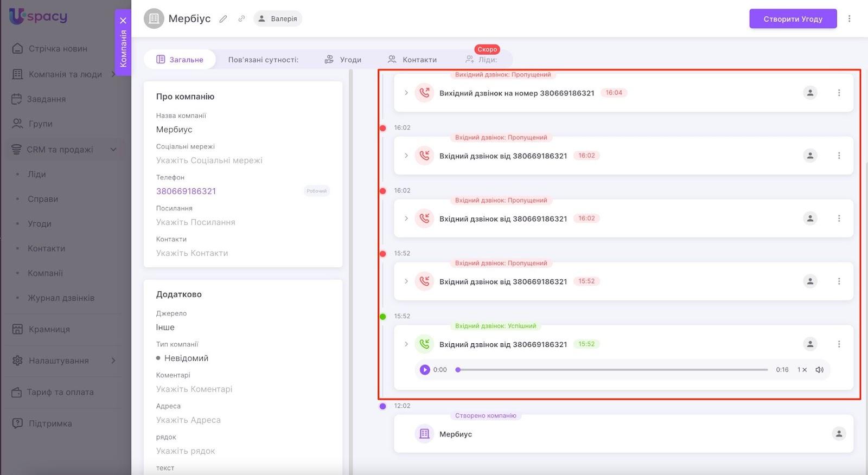Click the user avatar on the Створено компанію card
Image resolution: width=868 pixels, height=475 pixels.
click(x=839, y=434)
